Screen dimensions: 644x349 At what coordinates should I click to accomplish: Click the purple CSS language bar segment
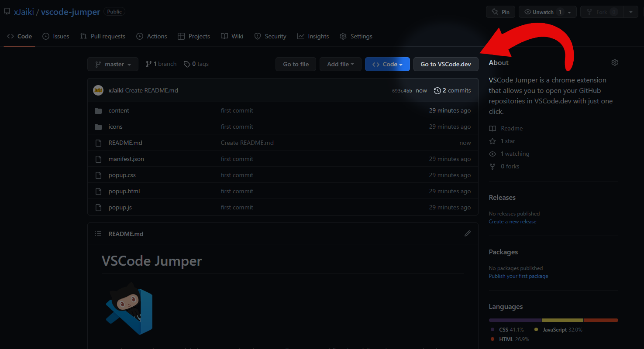(x=515, y=320)
